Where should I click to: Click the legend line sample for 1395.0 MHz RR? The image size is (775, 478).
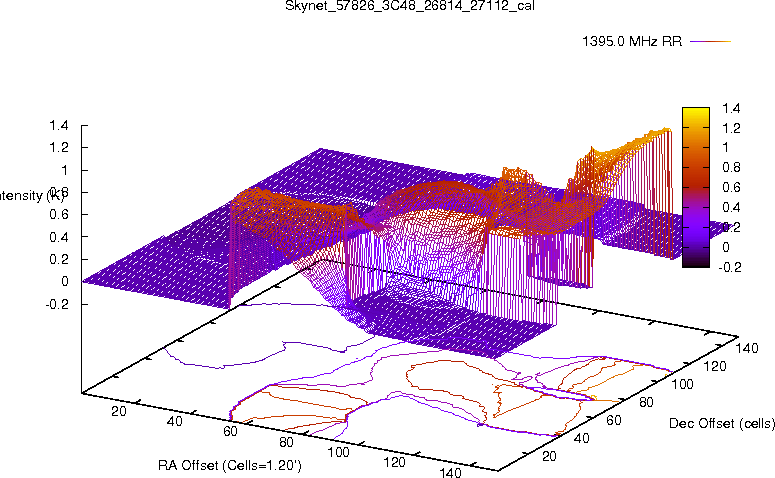pyautogui.click(x=710, y=42)
